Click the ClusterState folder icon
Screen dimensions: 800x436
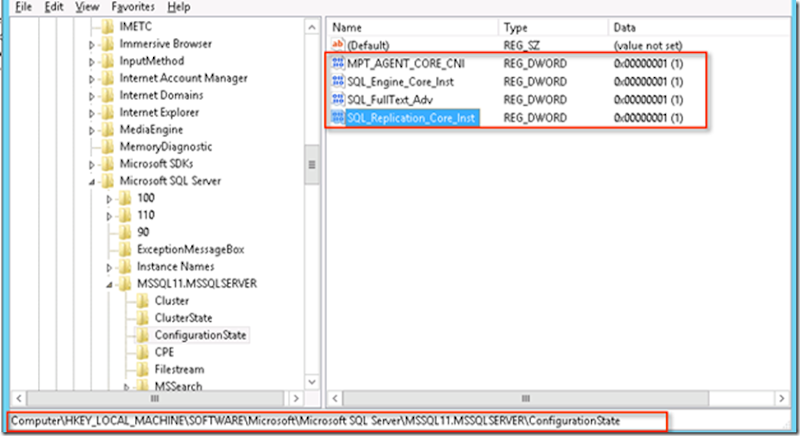tap(143, 318)
